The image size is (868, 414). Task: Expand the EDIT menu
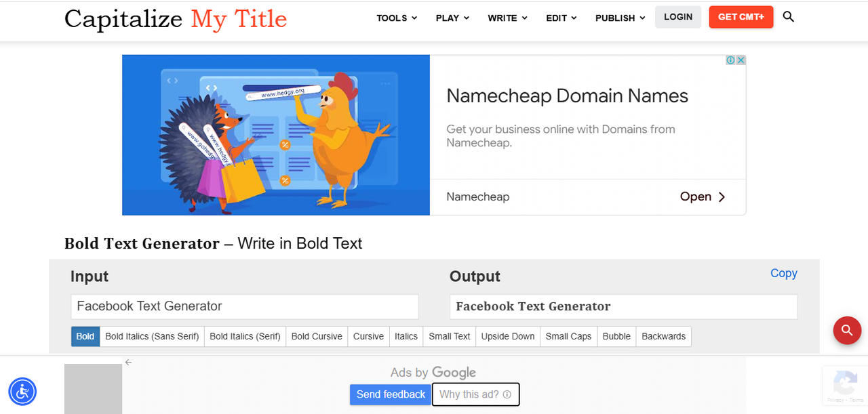tap(561, 18)
